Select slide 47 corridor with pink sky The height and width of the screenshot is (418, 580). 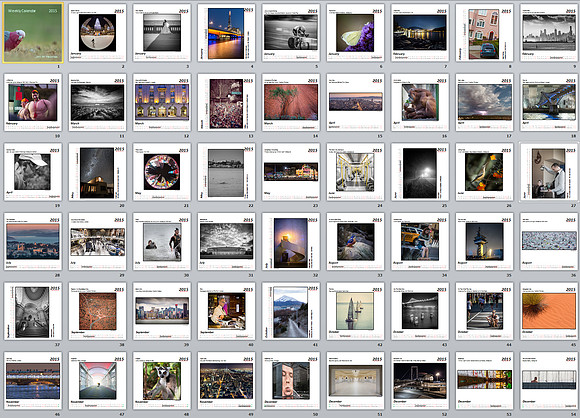(x=97, y=381)
